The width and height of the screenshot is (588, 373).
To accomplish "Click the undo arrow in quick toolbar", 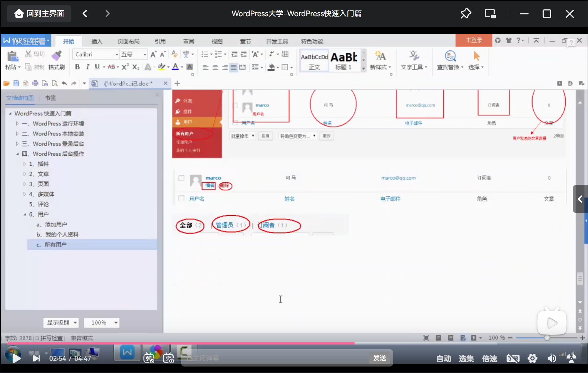I will coord(64,83).
